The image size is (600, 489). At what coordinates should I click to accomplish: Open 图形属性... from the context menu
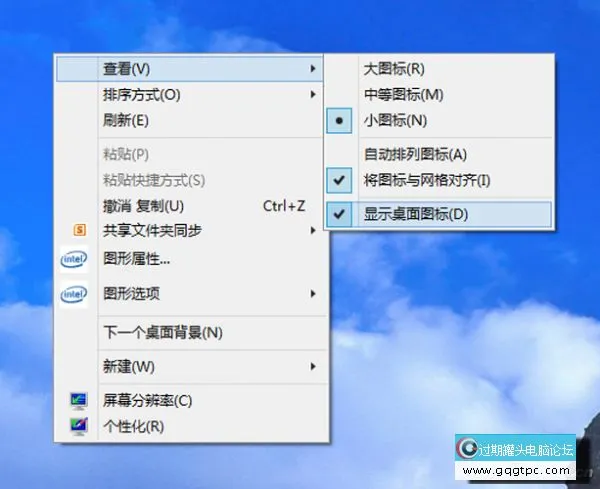point(190,259)
